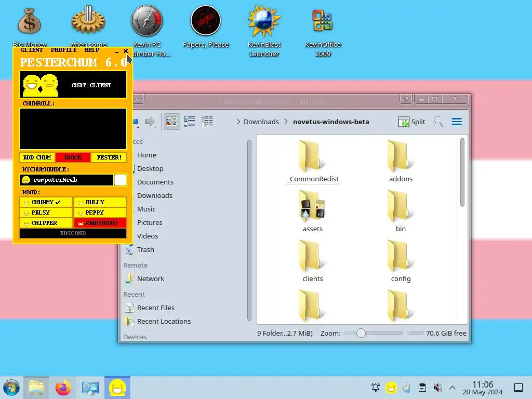Viewport: 532px width, 399px height.
Task: Go to Music in Places sidebar
Action: tap(146, 209)
